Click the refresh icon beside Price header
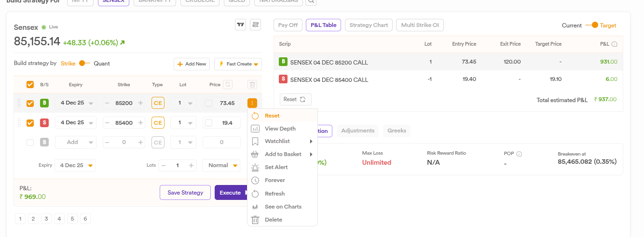 coord(228,85)
